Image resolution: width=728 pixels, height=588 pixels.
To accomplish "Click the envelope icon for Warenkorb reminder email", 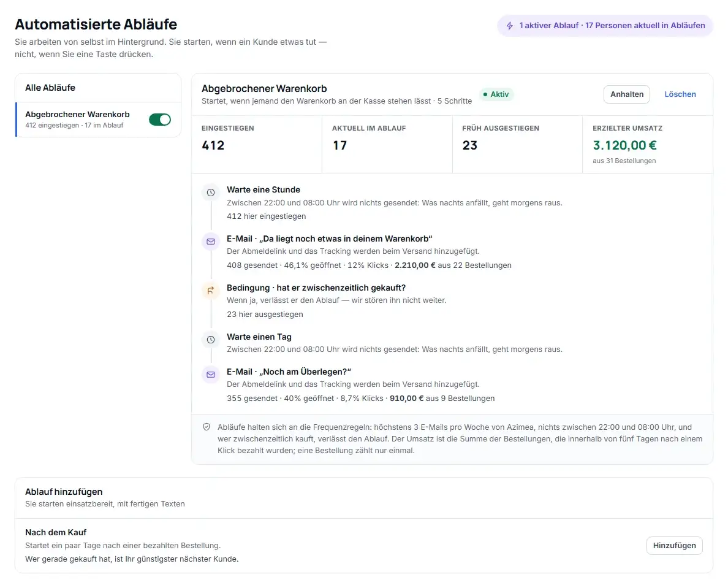I will 211,242.
